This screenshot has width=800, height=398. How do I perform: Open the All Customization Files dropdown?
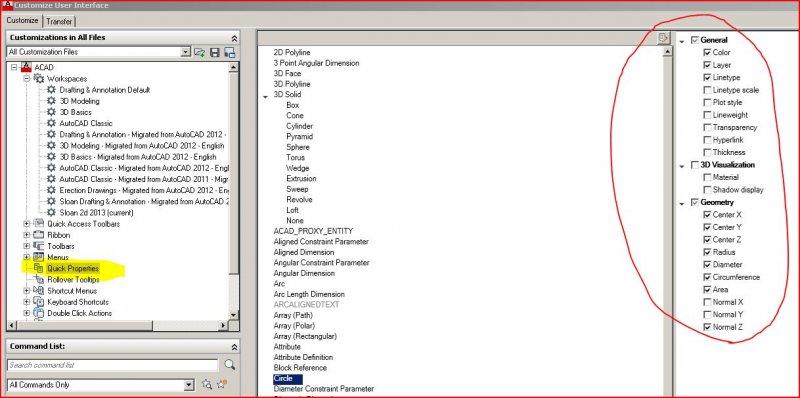pyautogui.click(x=186, y=52)
